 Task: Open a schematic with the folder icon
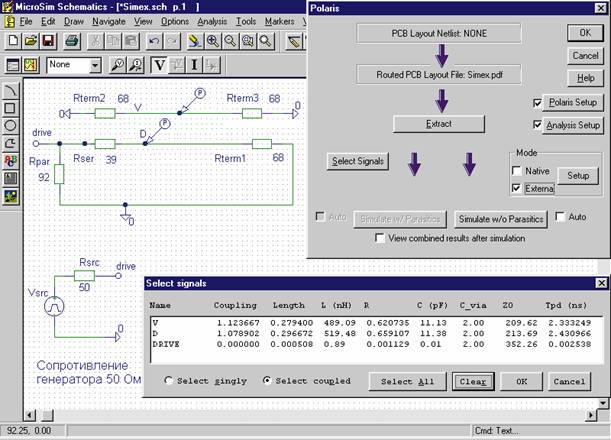[x=31, y=41]
